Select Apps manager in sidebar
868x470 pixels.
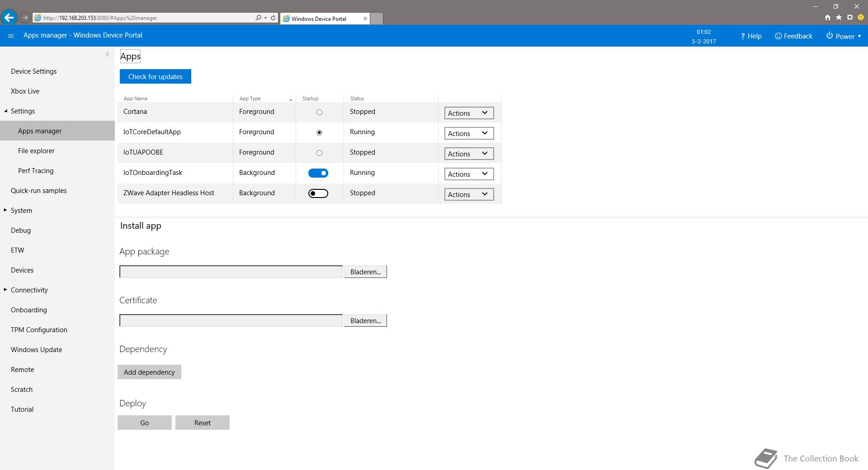click(57, 131)
